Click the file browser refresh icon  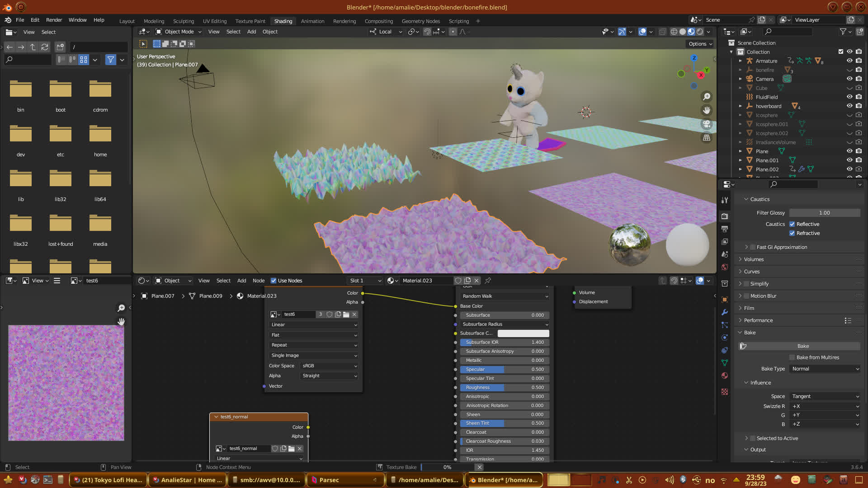(x=44, y=47)
